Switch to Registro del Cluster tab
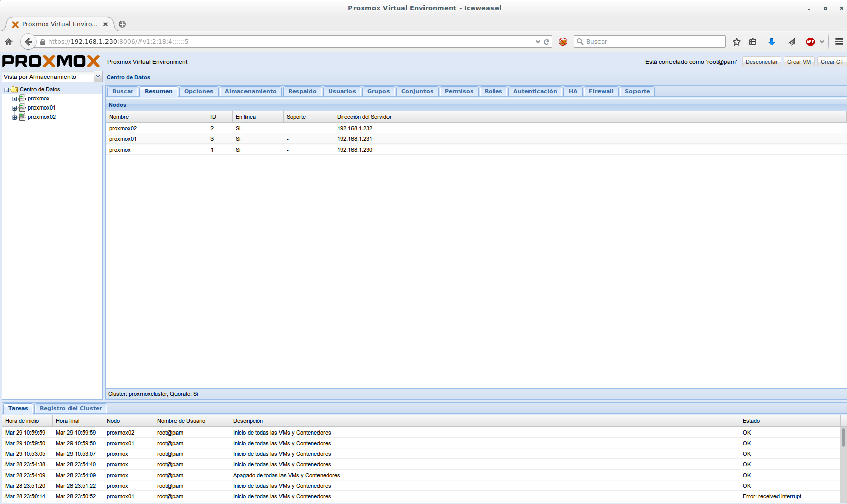Image resolution: width=847 pixels, height=504 pixels. point(70,408)
